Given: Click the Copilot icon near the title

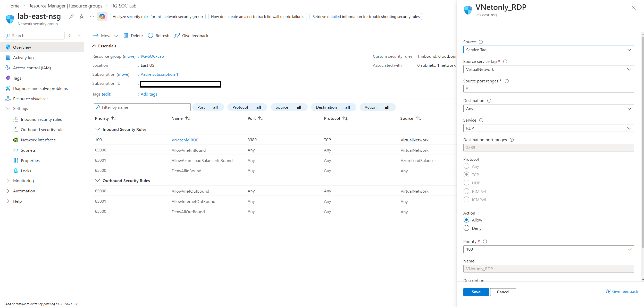Looking at the screenshot, I should pyautogui.click(x=102, y=17).
